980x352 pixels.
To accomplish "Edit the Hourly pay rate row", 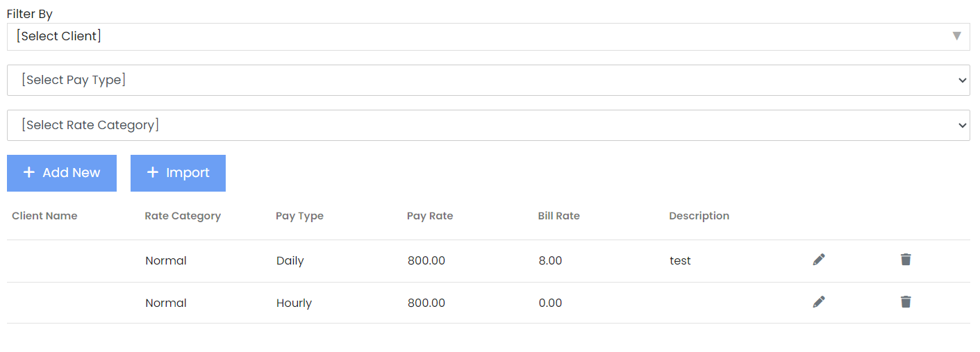I will pyautogui.click(x=819, y=302).
